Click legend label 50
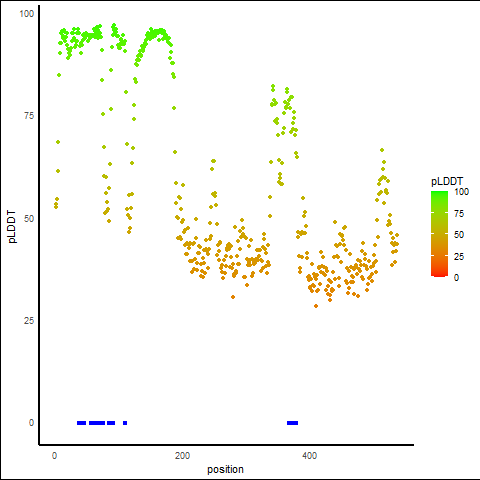 pos(459,235)
